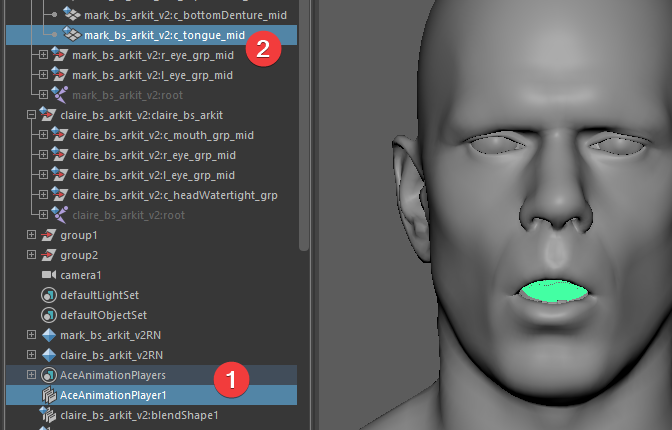
Task: Select claire_bs_arkit_v2:c_mouth_grp_mid label
Action: [163, 135]
